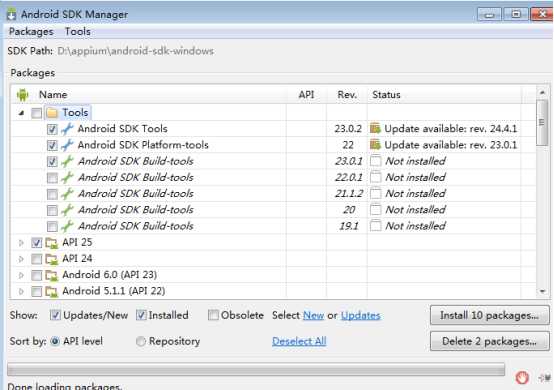Click the green wrench icon for Build-tools 19.1
This screenshot has width=554, height=390.
tap(67, 226)
